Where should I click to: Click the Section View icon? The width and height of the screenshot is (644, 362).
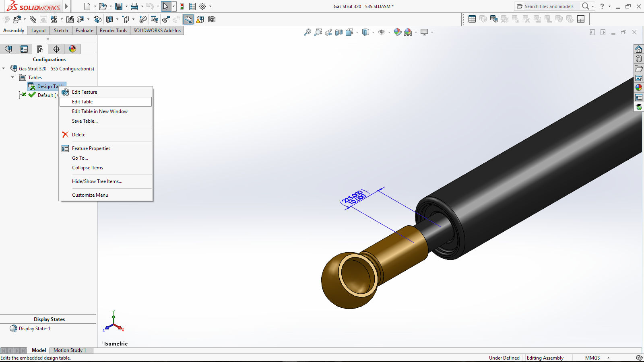click(x=339, y=32)
